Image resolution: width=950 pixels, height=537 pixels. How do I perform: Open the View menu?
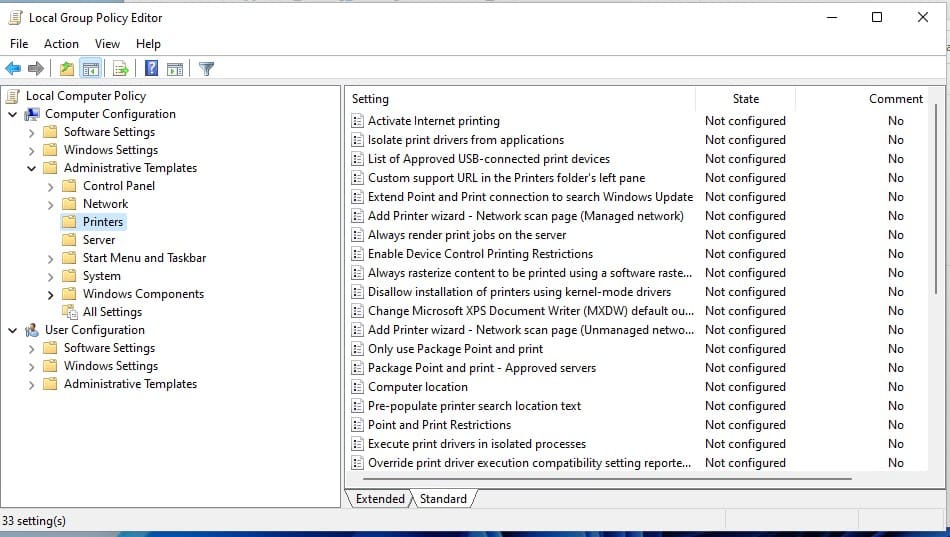click(x=107, y=44)
